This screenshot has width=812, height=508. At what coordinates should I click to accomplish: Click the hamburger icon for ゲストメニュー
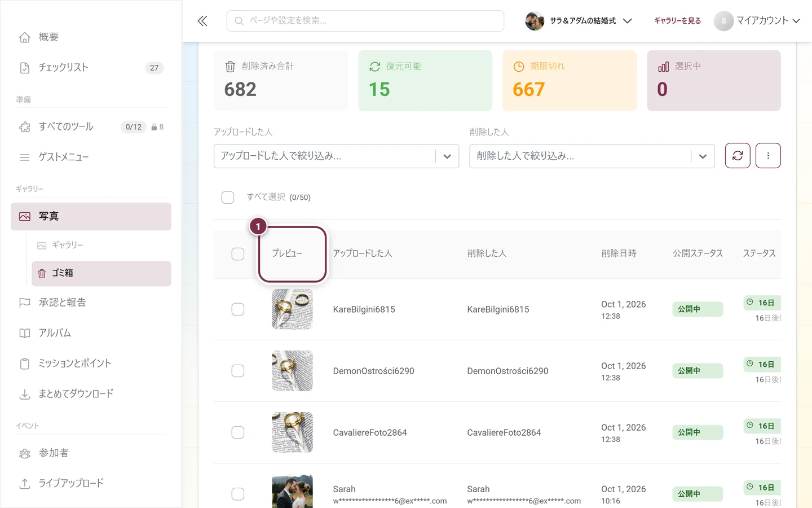pyautogui.click(x=25, y=157)
